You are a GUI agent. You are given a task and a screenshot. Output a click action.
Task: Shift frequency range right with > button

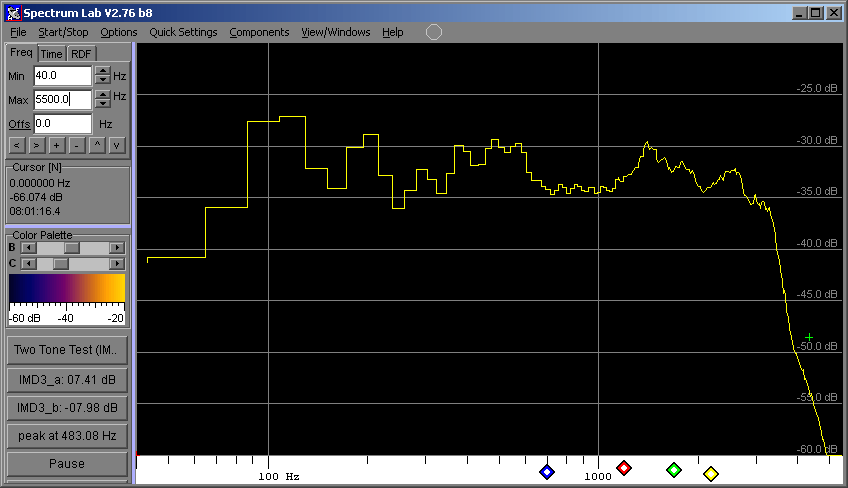[36, 145]
